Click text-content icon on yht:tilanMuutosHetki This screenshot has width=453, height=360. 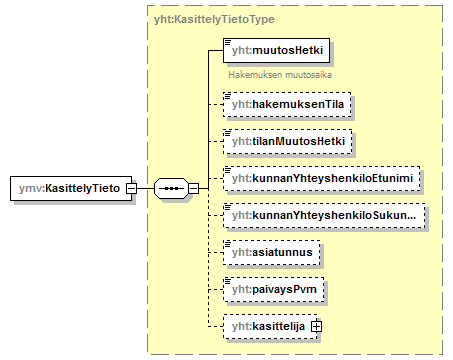click(228, 133)
